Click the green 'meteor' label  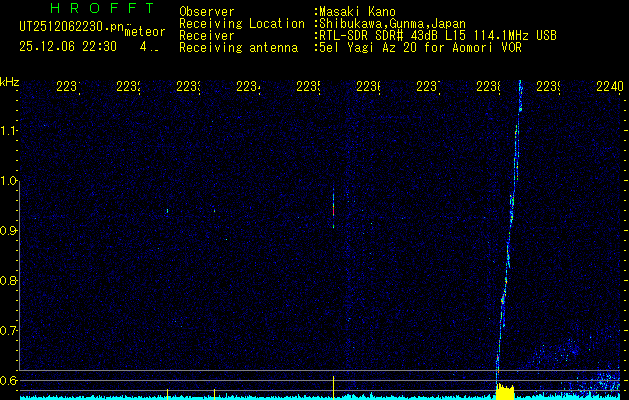coord(145,32)
